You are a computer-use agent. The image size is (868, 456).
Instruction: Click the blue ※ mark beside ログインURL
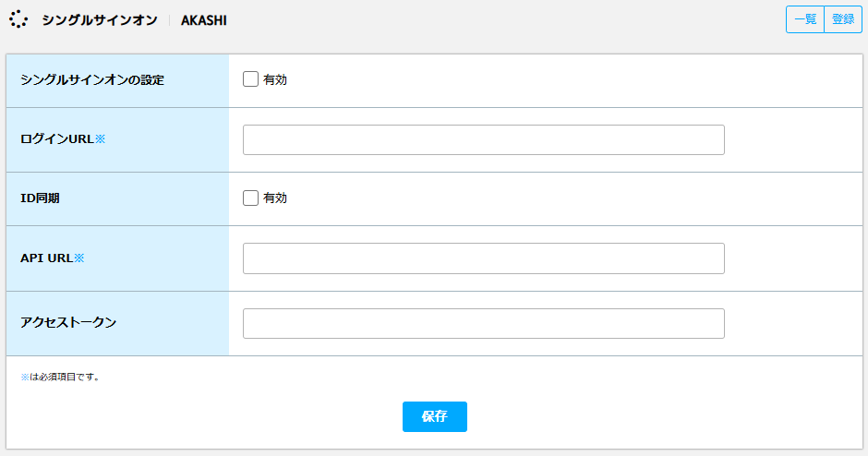click(101, 138)
